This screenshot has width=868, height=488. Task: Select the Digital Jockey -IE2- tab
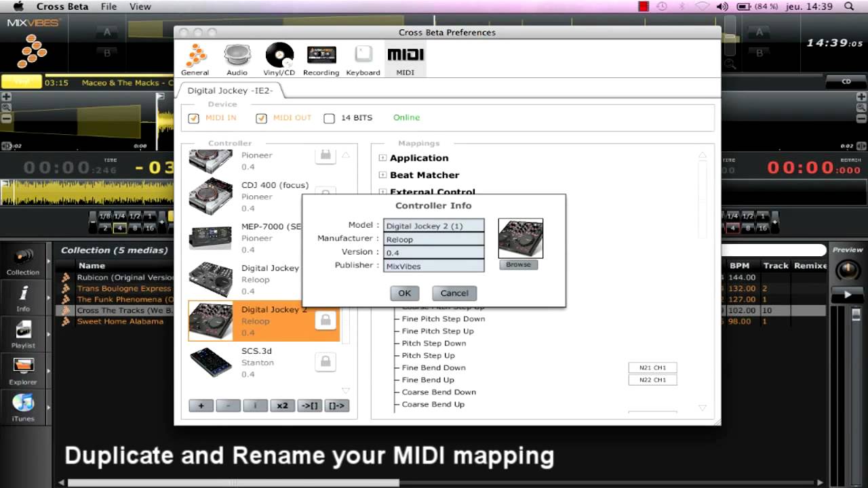(230, 90)
